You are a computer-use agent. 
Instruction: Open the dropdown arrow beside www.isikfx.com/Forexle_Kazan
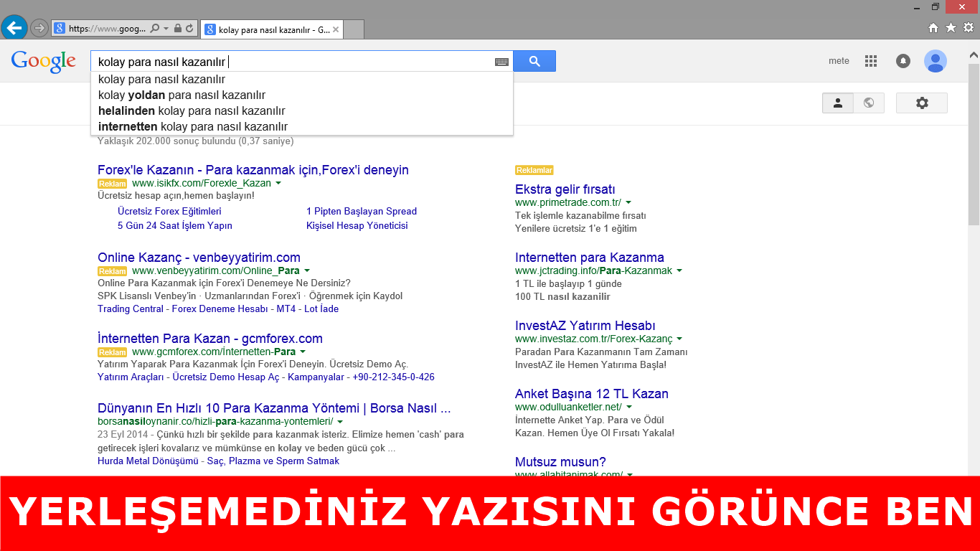tap(278, 184)
